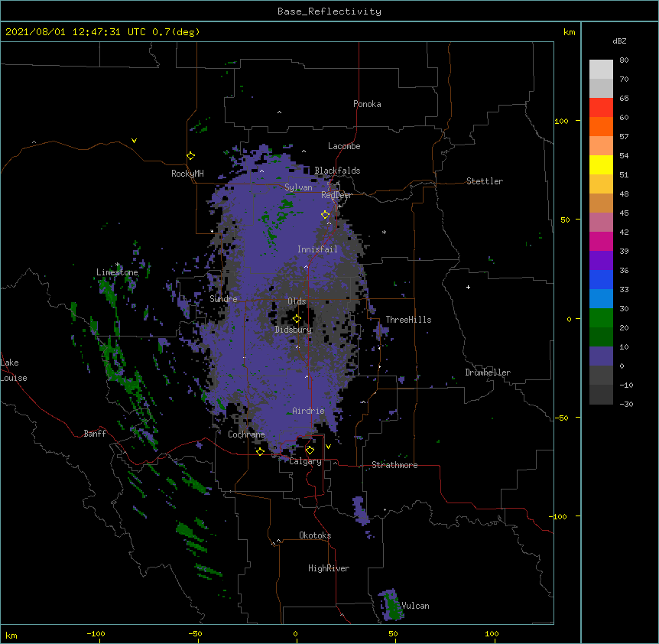The height and width of the screenshot is (644, 659).
Task: Click the Lake Louise label
Action: coord(14,370)
